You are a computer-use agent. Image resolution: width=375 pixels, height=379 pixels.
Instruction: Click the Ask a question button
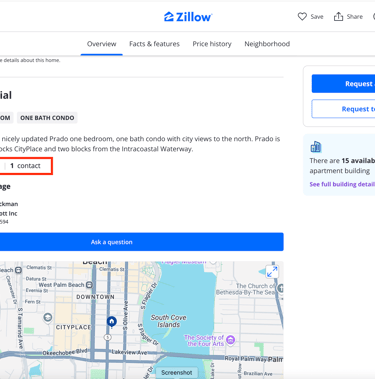coord(142,242)
